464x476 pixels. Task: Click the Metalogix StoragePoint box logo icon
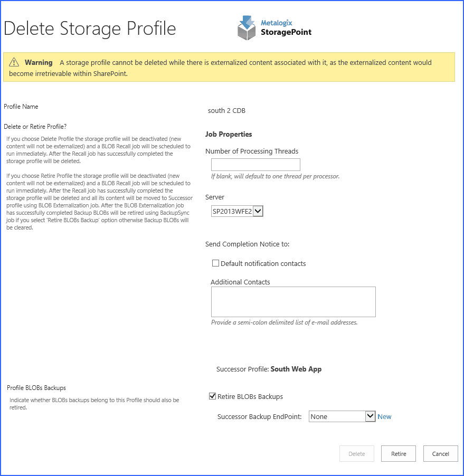click(247, 28)
